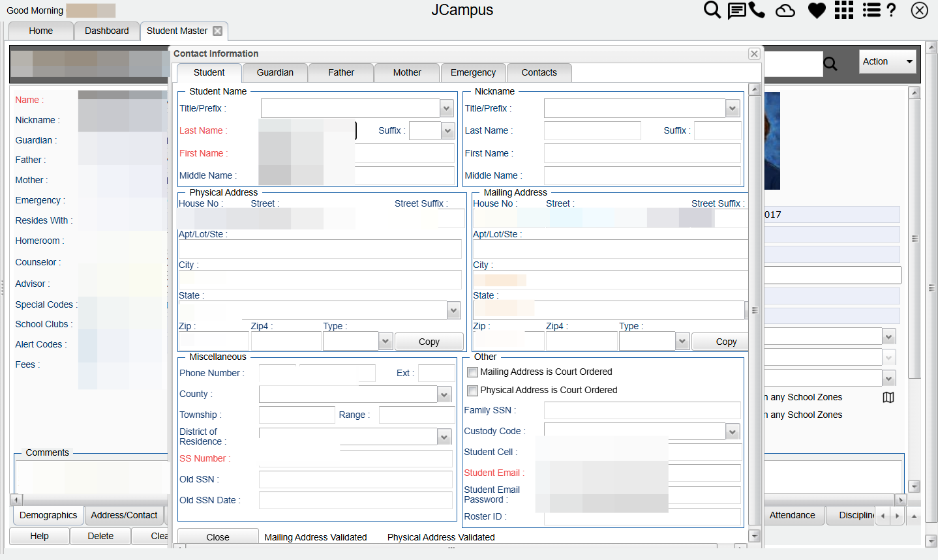Open the Dashboard tab
This screenshot has width=938, height=560.
(x=107, y=31)
